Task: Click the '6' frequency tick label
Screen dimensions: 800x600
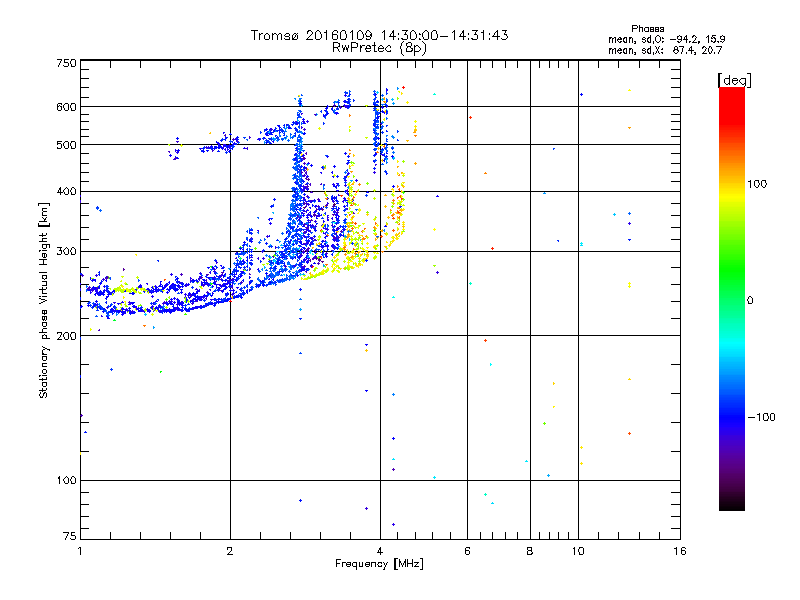Action: [x=467, y=551]
